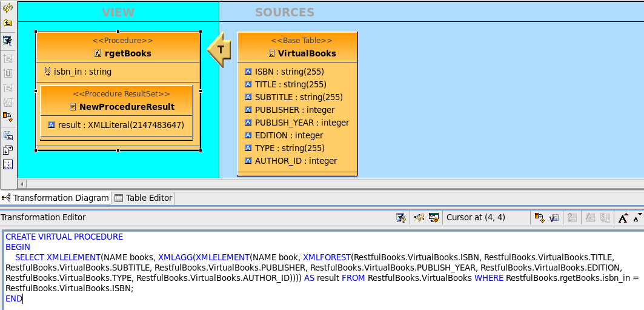Switch to the Table Editor tab
Viewport: 644px width, 310px height.
[144, 198]
